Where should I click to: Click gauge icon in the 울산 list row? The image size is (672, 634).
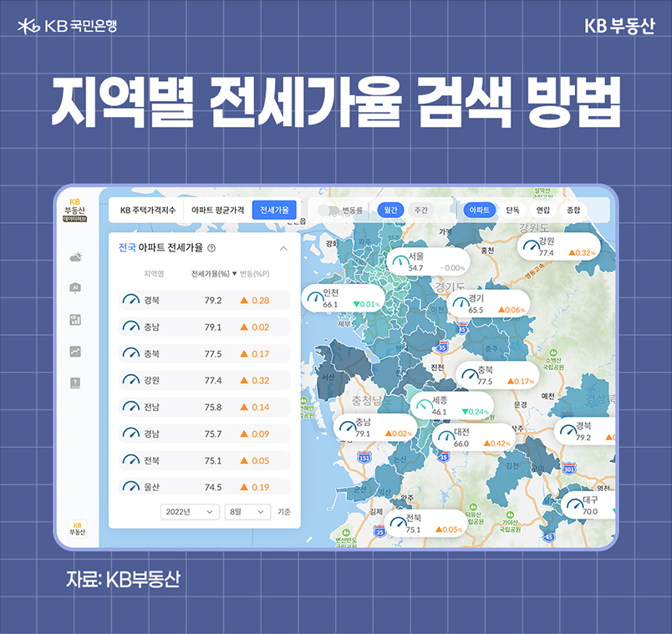131,486
